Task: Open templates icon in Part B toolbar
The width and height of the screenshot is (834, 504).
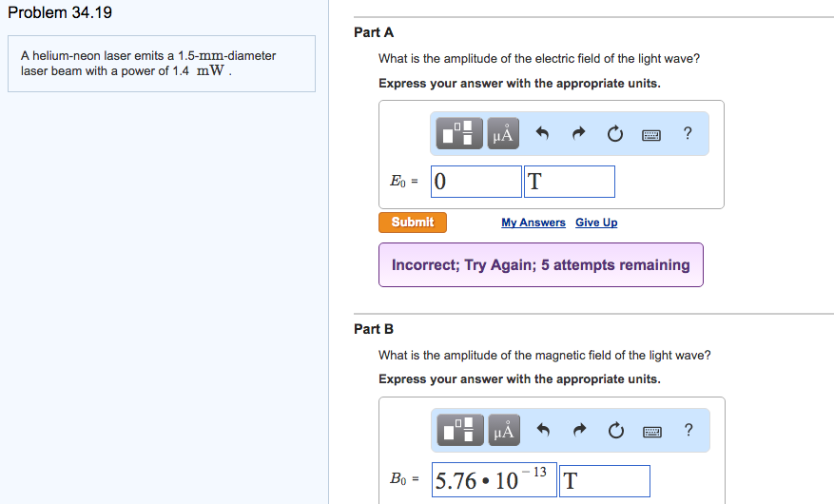Action: point(461,431)
